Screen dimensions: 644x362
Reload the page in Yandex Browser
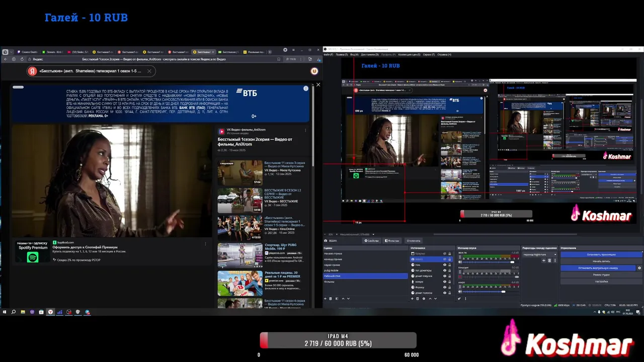[22, 59]
